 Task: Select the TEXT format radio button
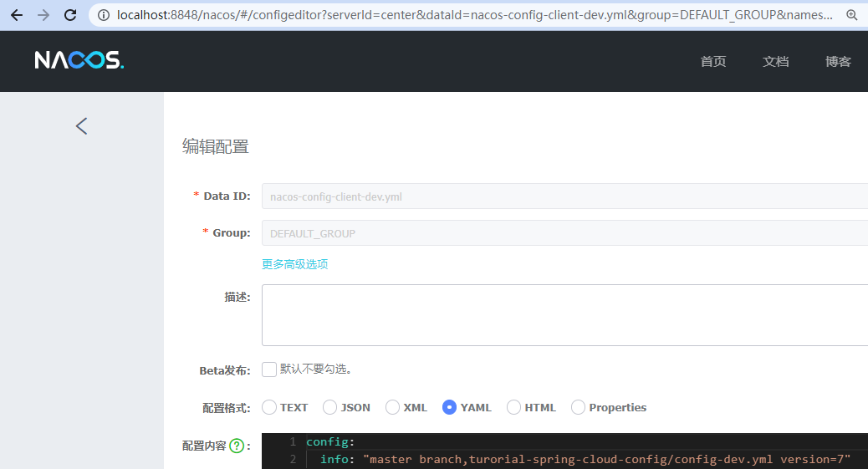pos(269,407)
